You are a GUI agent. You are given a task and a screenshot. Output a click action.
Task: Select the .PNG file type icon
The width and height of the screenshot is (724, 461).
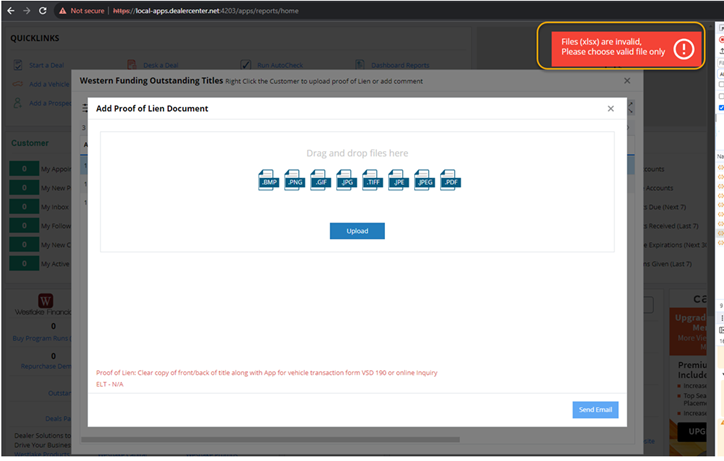[294, 180]
